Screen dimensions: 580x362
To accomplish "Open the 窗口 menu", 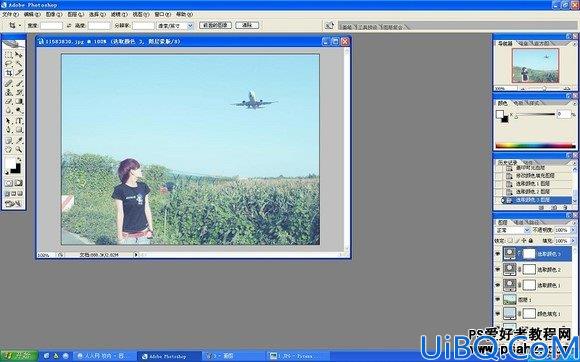I will click(162, 14).
